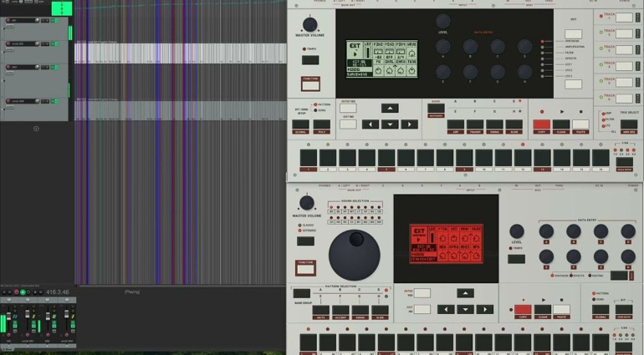Click the COPY button on the upper synth panel
The height and width of the screenshot is (355, 644).
click(541, 124)
